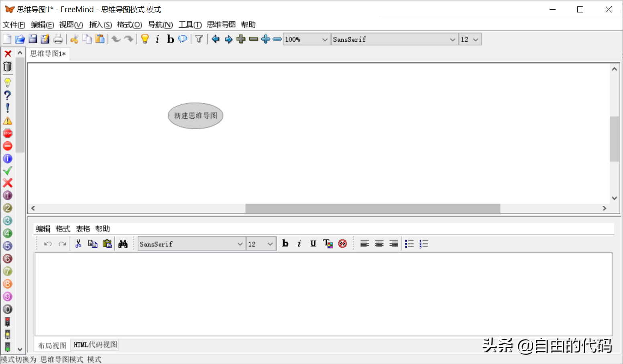Select the 新建思维导图 root node
This screenshot has width=623, height=364.
(x=195, y=116)
